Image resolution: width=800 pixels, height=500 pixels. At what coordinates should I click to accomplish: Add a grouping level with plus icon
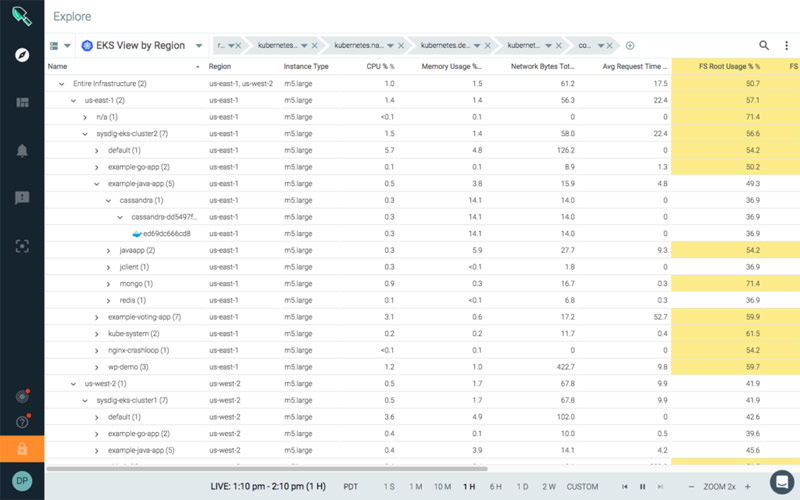coord(630,45)
